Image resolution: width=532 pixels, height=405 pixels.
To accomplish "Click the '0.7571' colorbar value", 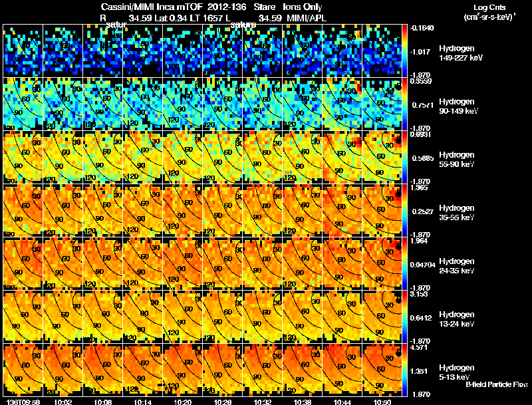I will [x=422, y=105].
